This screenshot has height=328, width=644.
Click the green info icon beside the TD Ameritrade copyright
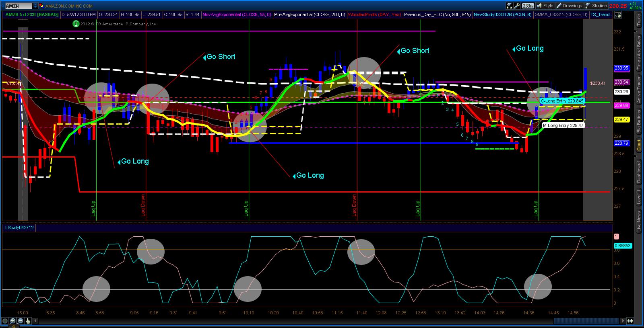[76, 24]
